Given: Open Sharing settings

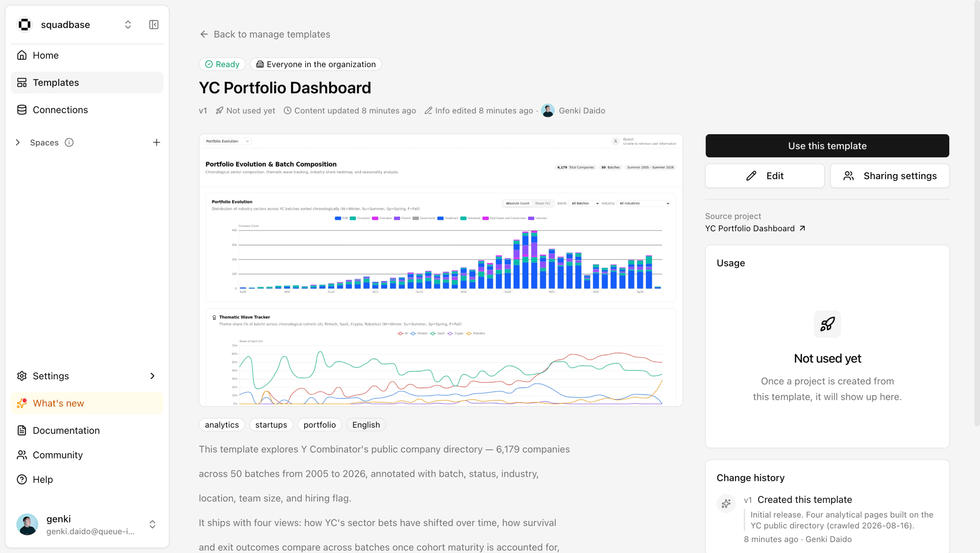Looking at the screenshot, I should tap(890, 176).
